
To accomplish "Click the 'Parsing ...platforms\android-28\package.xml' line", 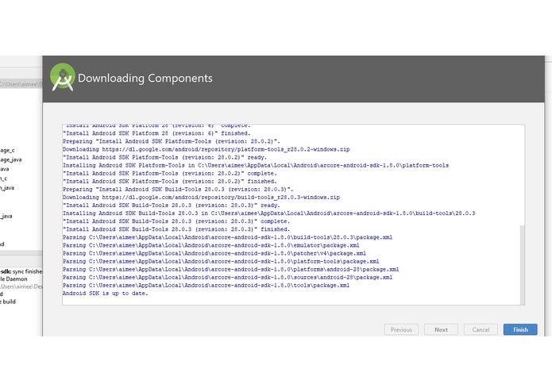I will pos(230,269).
